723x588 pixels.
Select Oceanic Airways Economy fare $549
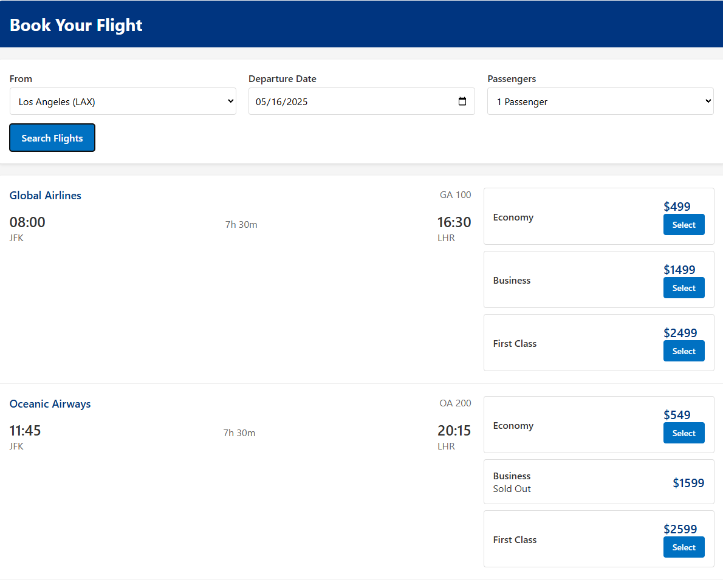pos(684,433)
